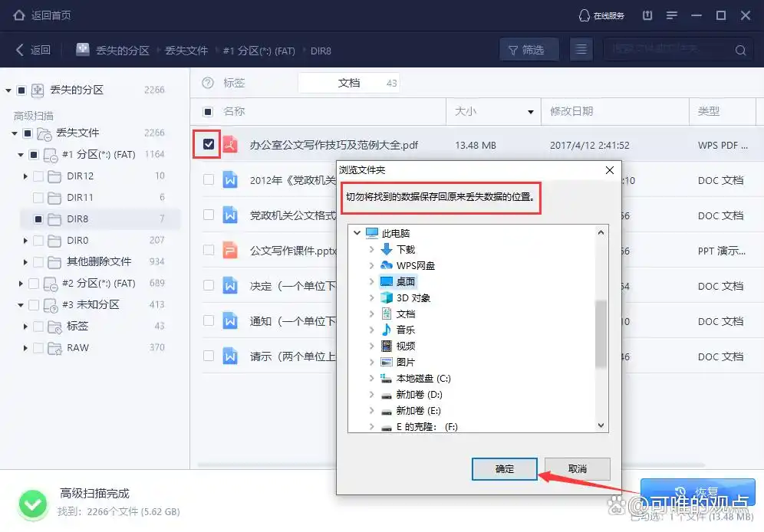Click the 丢失文件 breadcrumb item
The height and width of the screenshot is (532, 764).
coord(186,50)
